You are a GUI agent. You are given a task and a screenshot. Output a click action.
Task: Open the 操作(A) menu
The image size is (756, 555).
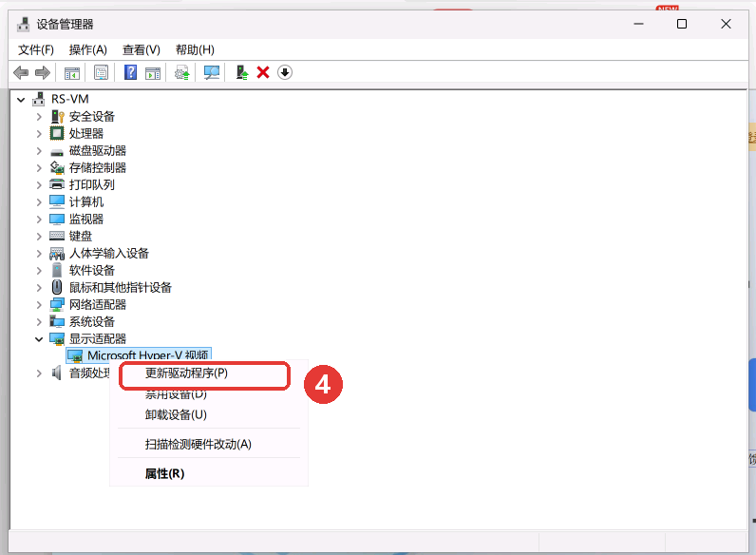[x=87, y=49]
